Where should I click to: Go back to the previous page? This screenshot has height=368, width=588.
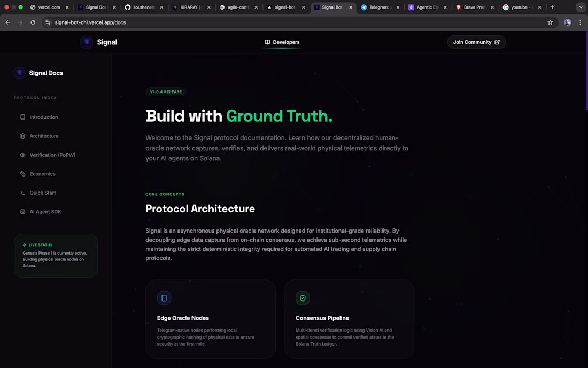coord(8,22)
